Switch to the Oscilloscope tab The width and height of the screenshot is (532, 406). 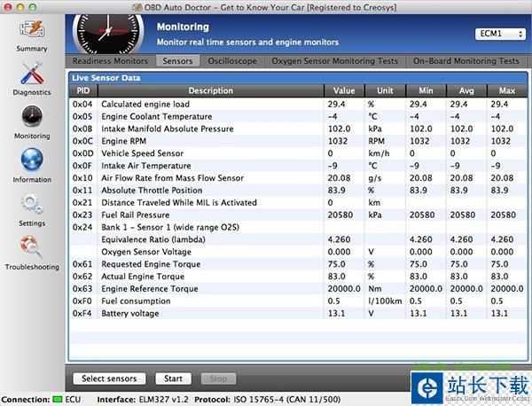click(x=232, y=61)
